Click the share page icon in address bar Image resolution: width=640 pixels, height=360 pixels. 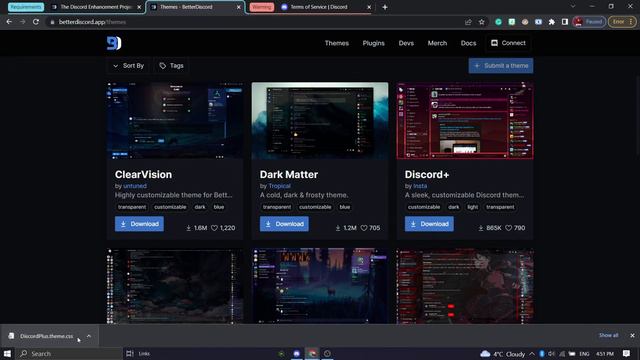point(468,22)
